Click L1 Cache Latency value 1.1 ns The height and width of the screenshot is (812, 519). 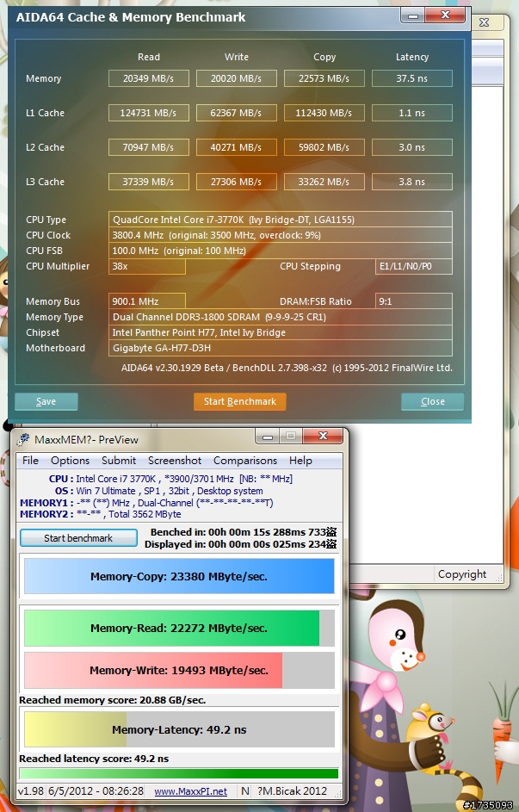(x=412, y=113)
